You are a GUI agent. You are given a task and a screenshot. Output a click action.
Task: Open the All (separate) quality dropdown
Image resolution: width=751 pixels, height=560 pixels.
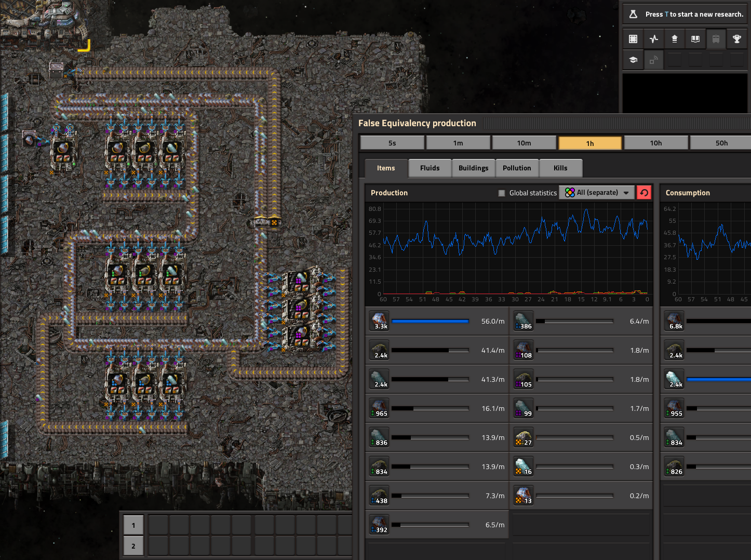click(597, 193)
